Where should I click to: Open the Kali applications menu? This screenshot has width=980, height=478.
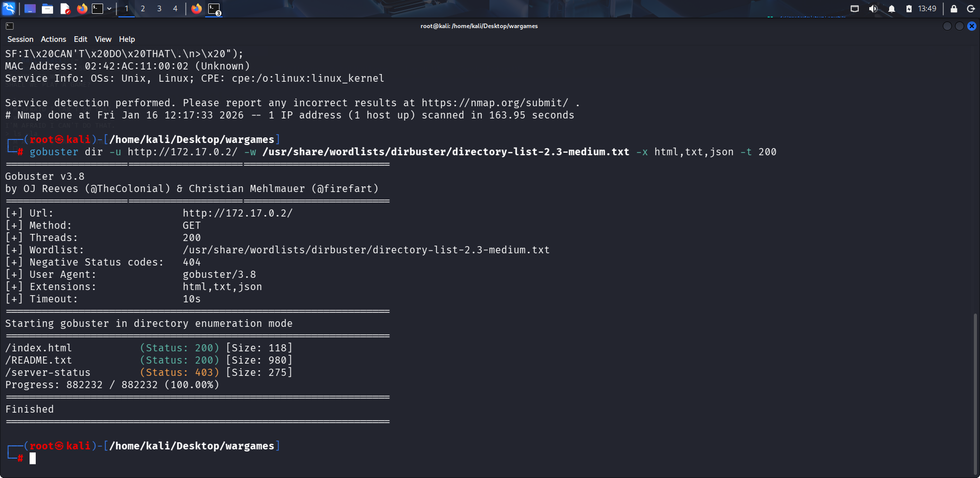pos(9,9)
